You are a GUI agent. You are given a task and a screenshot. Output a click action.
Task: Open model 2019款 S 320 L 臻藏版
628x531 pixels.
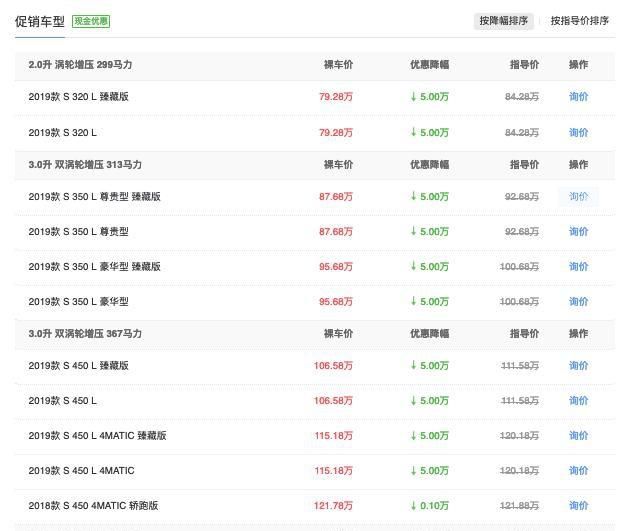(x=78, y=97)
